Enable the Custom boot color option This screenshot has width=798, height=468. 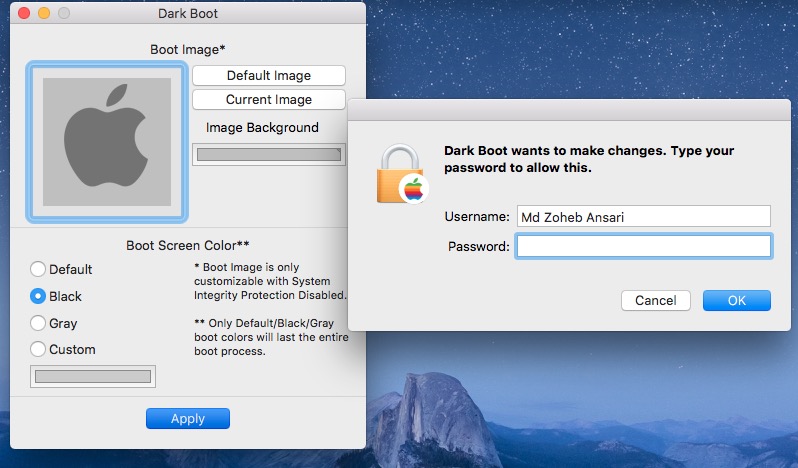[x=38, y=349]
